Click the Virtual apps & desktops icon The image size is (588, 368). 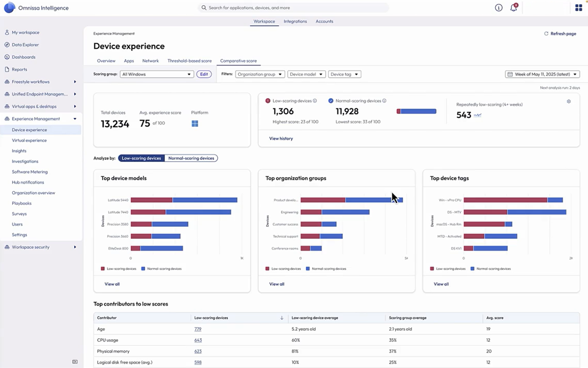[x=7, y=106]
